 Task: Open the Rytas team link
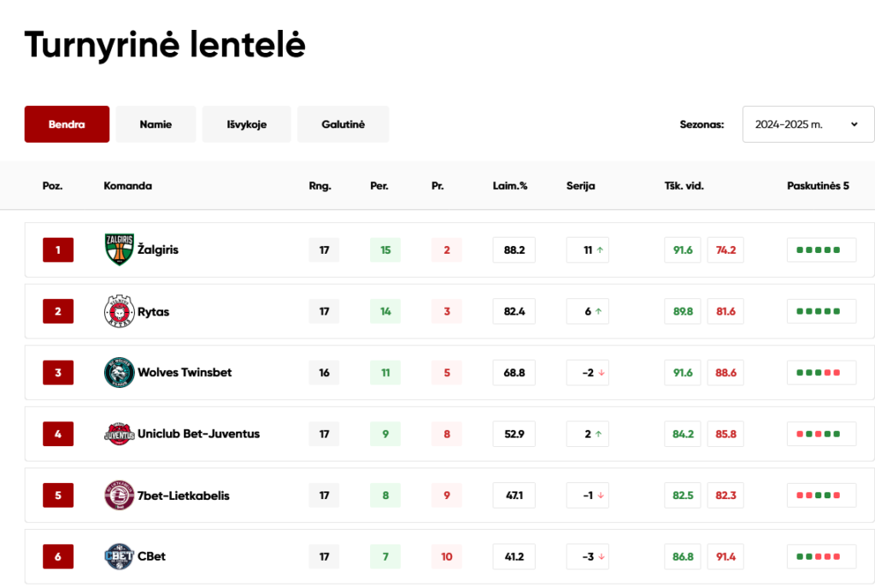pos(154,312)
